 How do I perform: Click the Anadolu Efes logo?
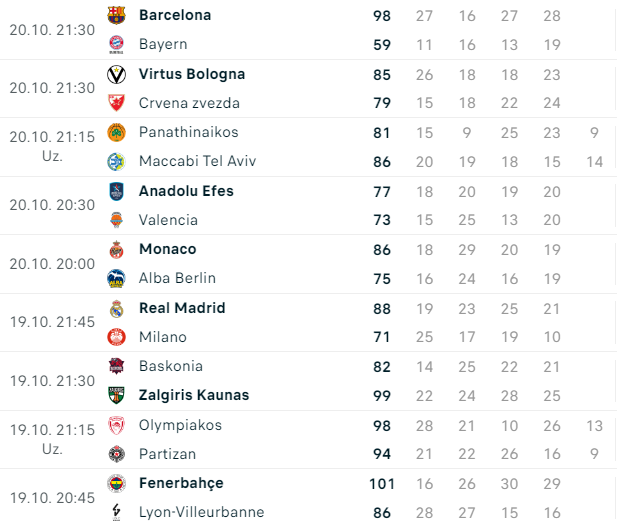click(116, 191)
